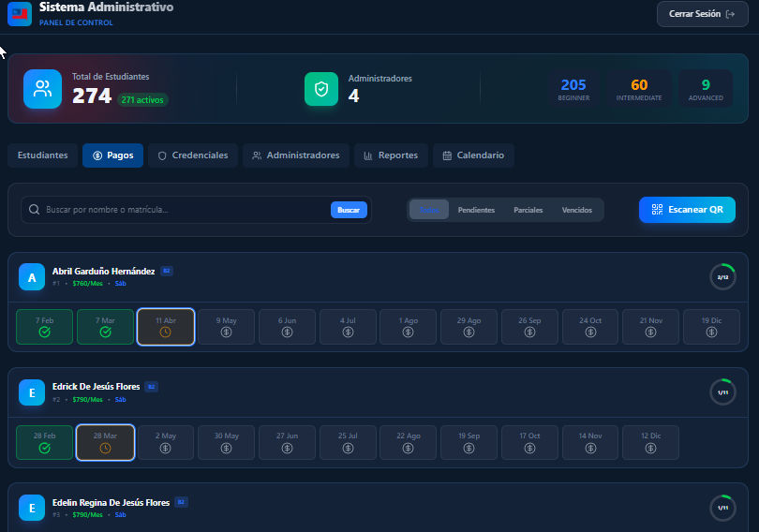Click the Total de Estudiantes people icon
Image resolution: width=759 pixels, height=532 pixels.
(x=42, y=89)
